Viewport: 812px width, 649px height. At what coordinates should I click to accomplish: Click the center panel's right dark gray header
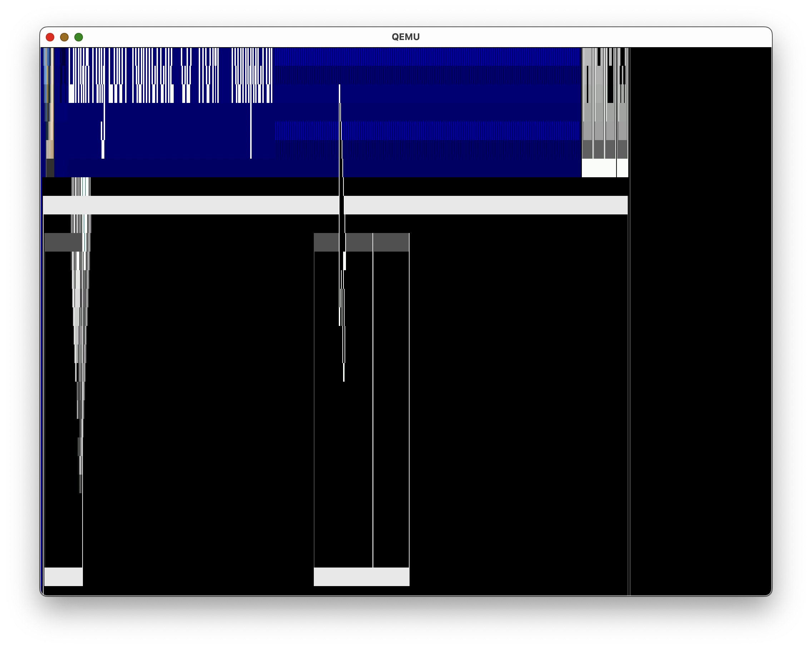pyautogui.click(x=391, y=242)
